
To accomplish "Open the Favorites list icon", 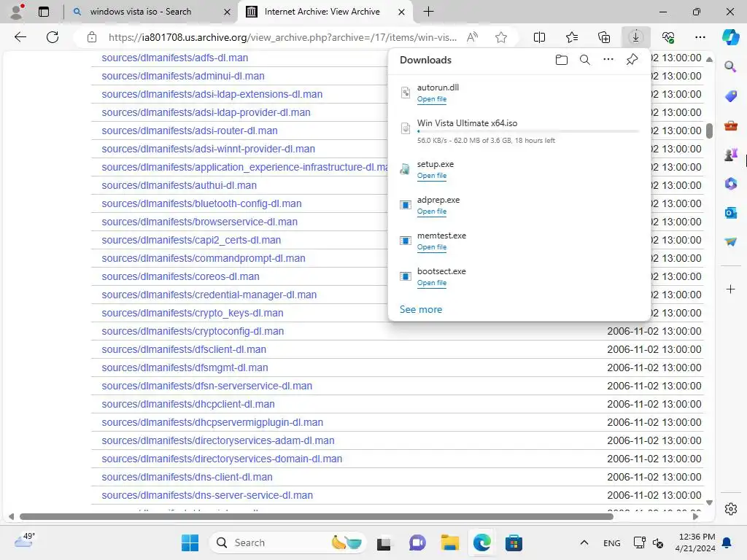I will [x=572, y=37].
